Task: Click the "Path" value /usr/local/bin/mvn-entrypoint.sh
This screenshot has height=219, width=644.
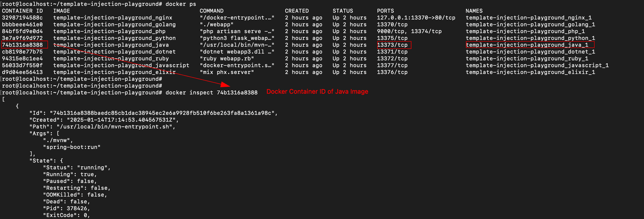Action: coord(116,127)
